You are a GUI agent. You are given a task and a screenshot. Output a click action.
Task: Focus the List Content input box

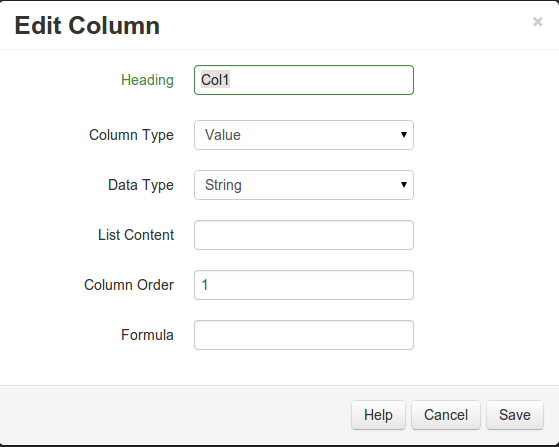point(304,235)
